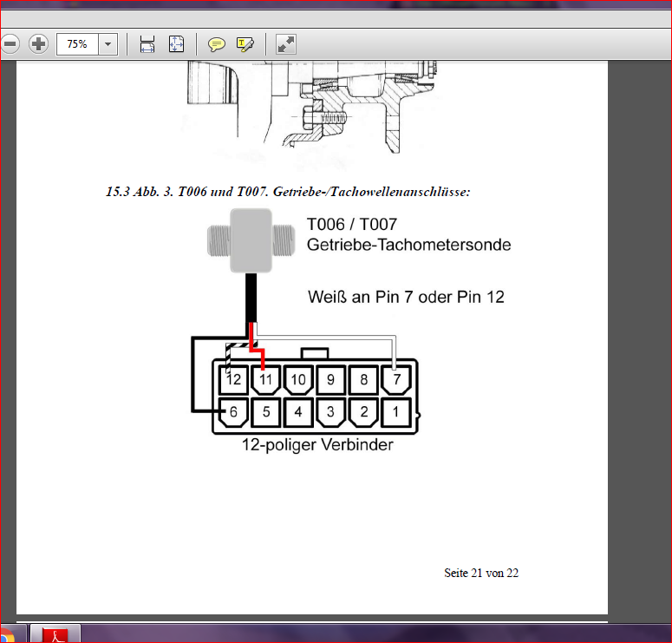The width and height of the screenshot is (672, 643).
Task: Click the caption "12-poliger Verbinder"
Action: (x=317, y=445)
